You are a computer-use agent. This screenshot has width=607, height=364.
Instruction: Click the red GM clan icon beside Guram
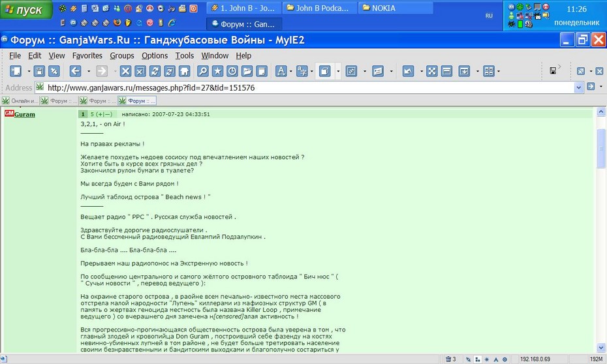(x=9, y=114)
